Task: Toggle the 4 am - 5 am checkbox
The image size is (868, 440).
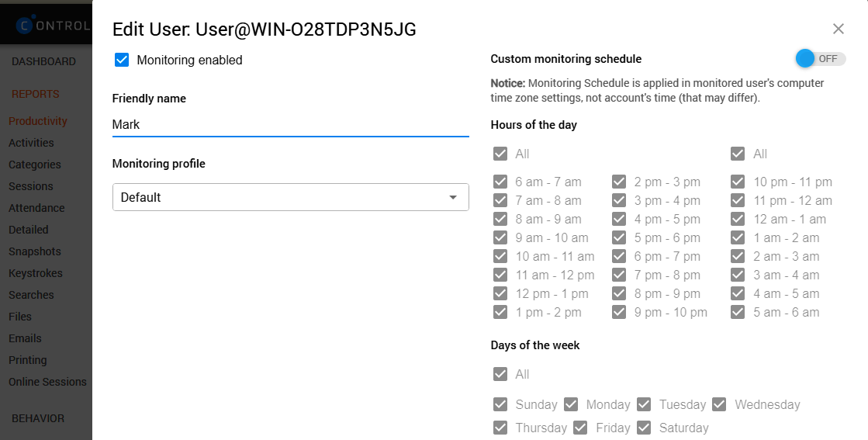Action: click(738, 293)
